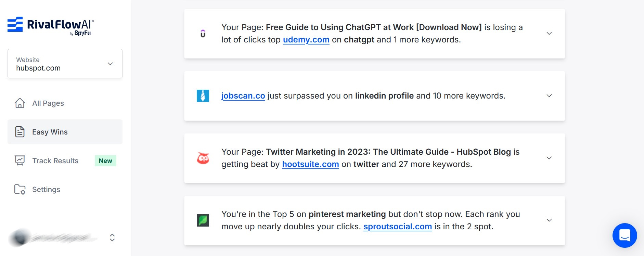644x256 pixels.
Task: Click the Udemy favicon in first card
Action: point(203,34)
